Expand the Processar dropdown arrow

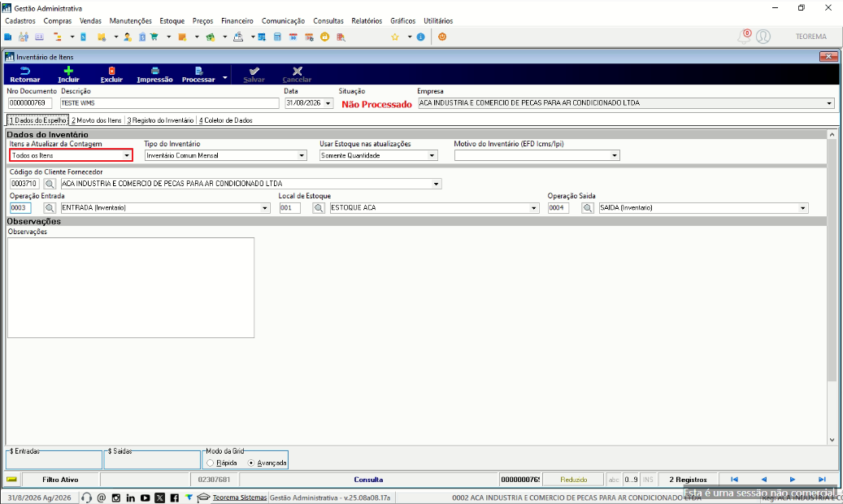(224, 77)
